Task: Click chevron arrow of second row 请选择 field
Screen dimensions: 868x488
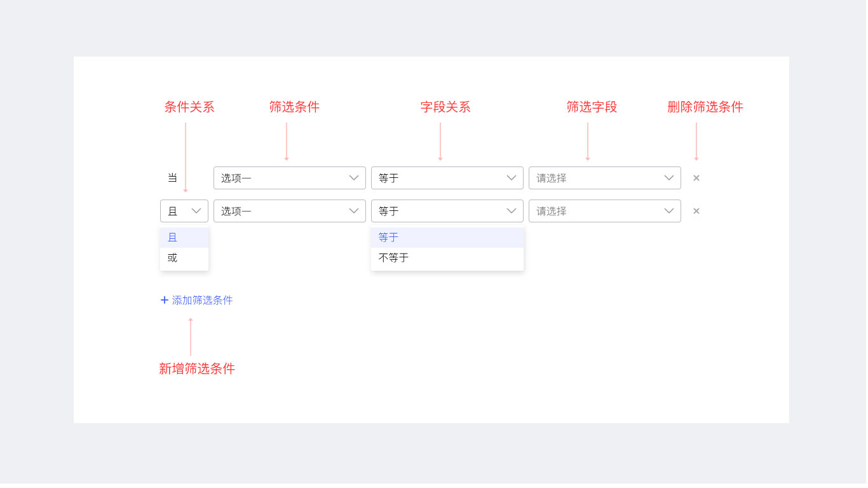Action: [669, 211]
